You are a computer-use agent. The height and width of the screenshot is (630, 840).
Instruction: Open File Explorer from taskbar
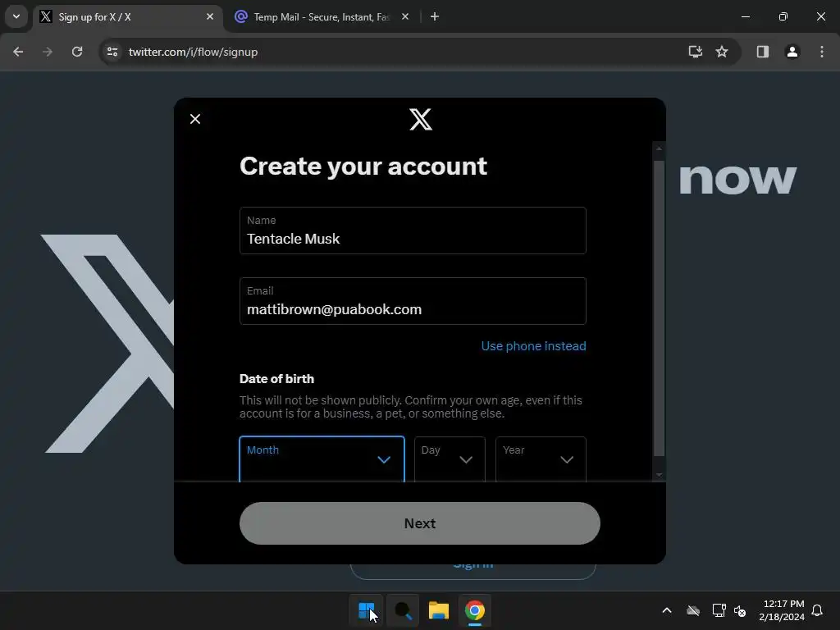[x=439, y=610]
